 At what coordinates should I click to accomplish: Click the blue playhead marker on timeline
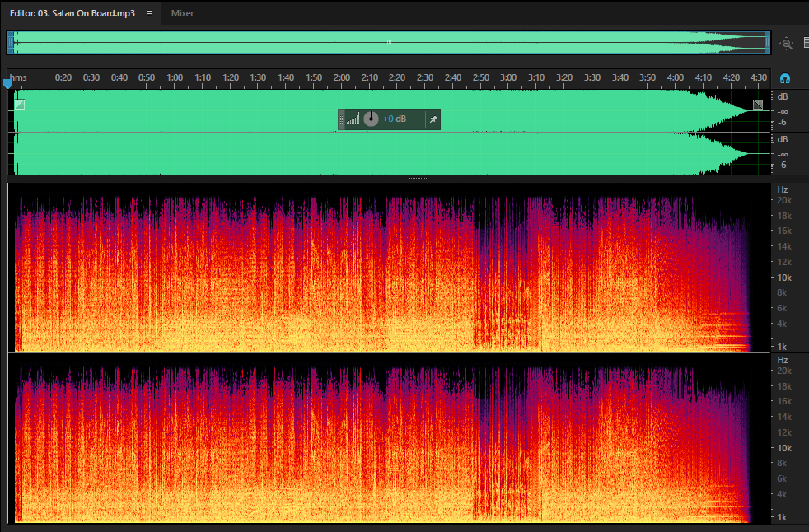pyautogui.click(x=7, y=82)
